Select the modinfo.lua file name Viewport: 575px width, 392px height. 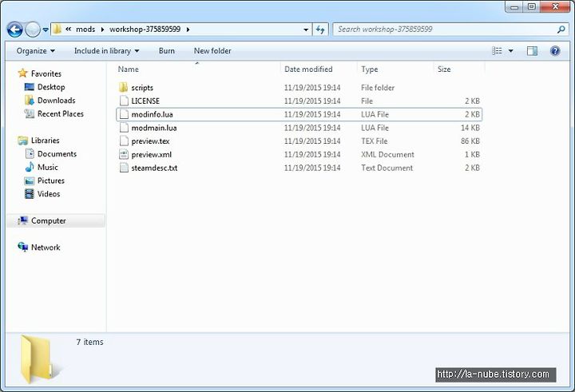[152, 114]
